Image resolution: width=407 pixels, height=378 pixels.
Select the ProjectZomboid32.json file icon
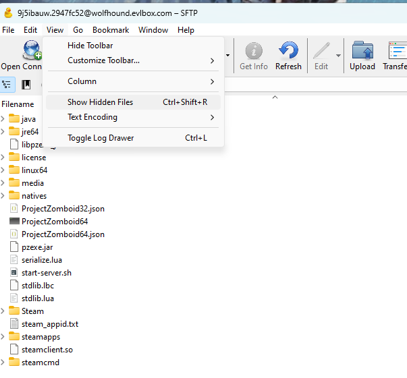pos(14,209)
